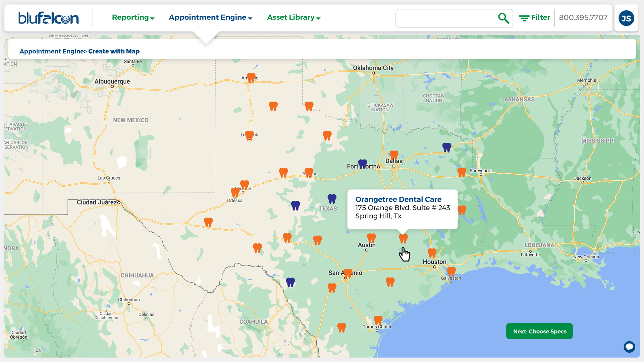Viewport: 644px width, 362px height.
Task: Open the chat bubble in the corner
Action: click(x=630, y=347)
